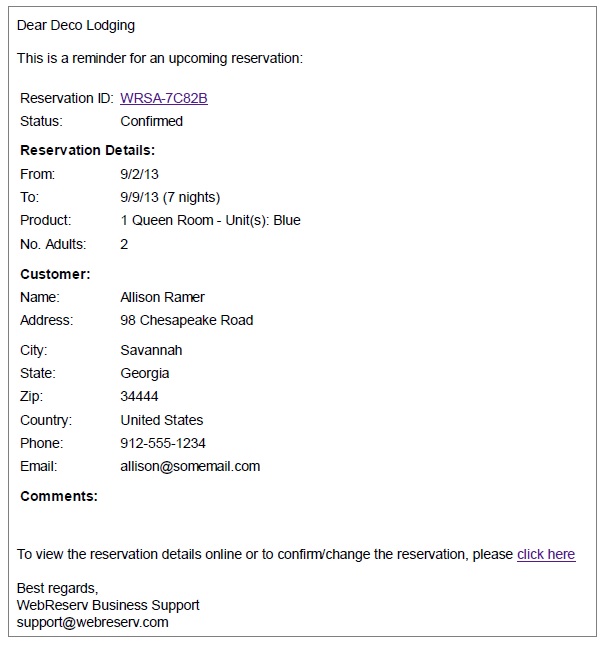Select the From date 9/2/13

pos(139,174)
